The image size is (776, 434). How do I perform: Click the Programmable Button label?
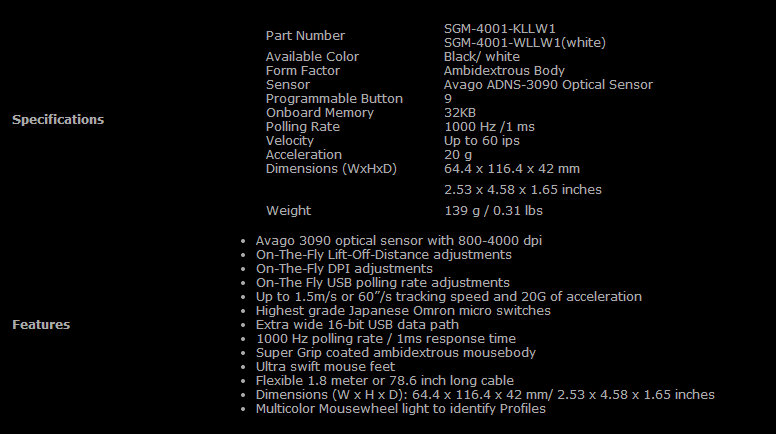(x=334, y=99)
